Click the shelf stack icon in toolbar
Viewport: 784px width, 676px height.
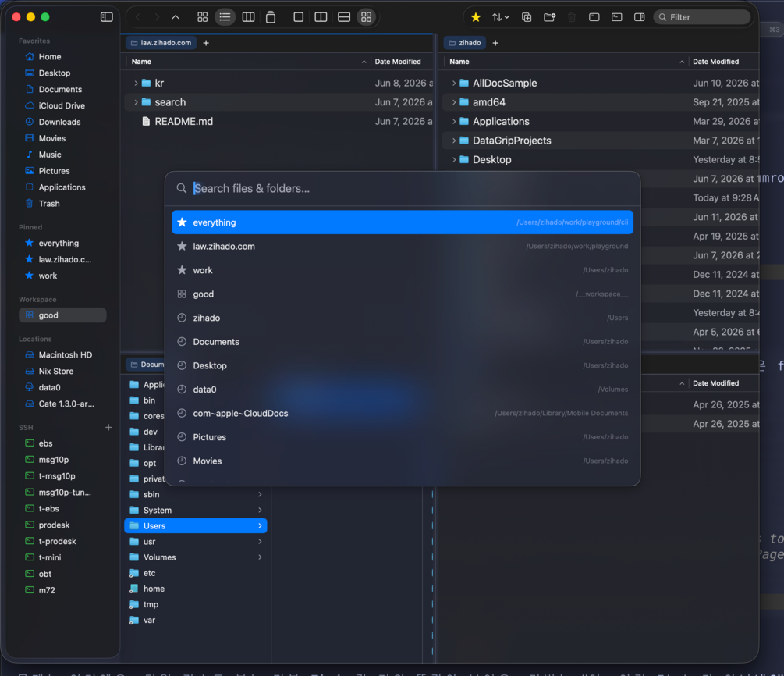coord(271,17)
